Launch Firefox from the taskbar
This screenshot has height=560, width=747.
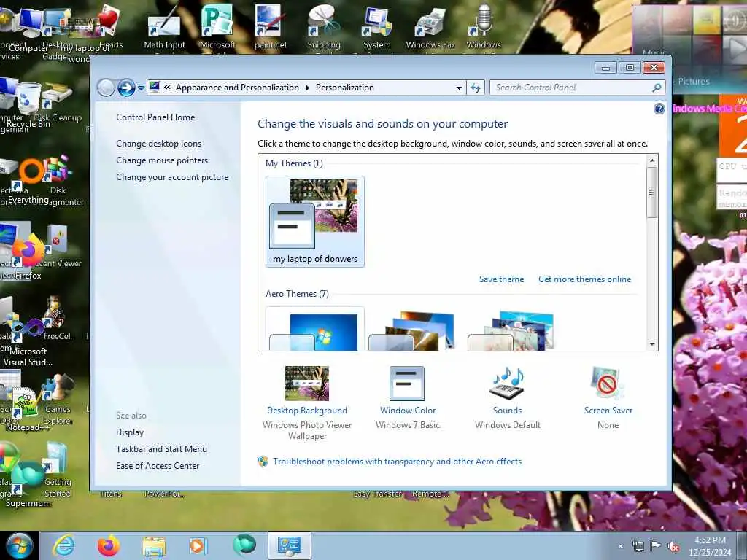click(x=109, y=545)
